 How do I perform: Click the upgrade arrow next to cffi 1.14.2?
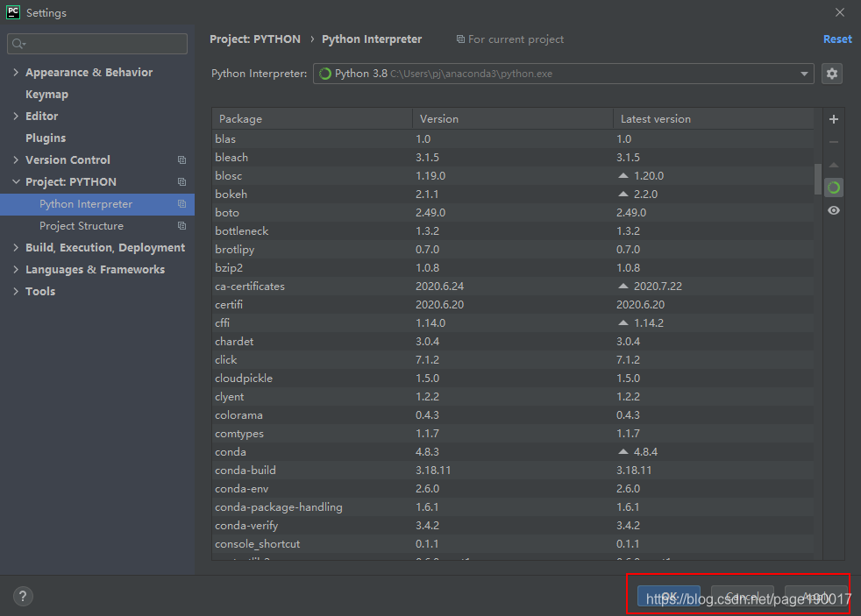pos(623,323)
